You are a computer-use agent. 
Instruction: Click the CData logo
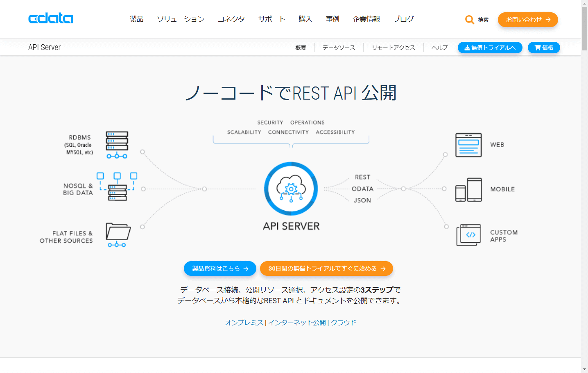51,18
